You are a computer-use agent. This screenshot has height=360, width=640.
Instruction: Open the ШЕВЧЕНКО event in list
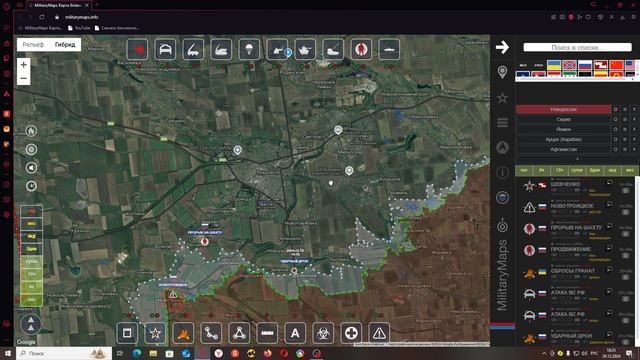[565, 184]
